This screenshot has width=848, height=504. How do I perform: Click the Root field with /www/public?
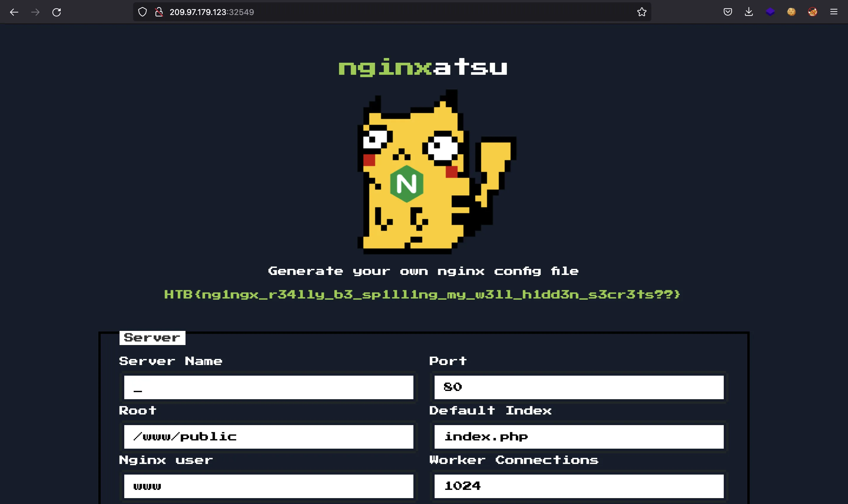269,437
